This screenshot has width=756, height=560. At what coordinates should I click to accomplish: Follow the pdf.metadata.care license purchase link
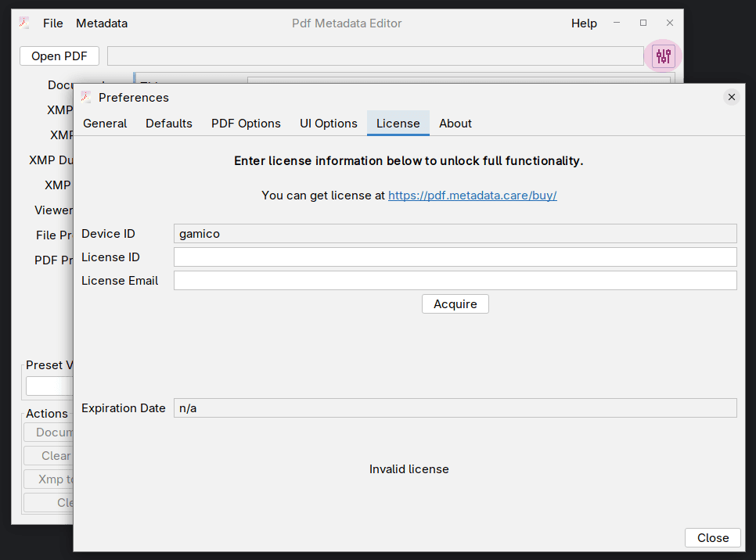[473, 195]
